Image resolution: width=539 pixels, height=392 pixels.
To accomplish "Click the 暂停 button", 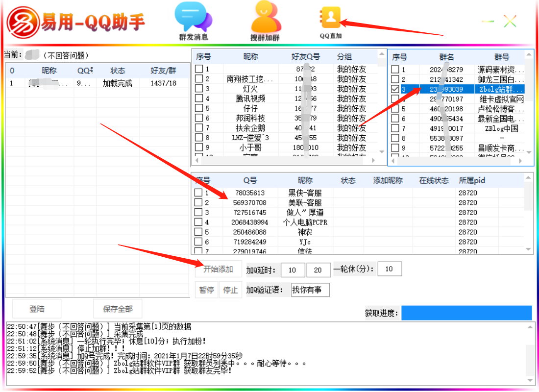I will [207, 290].
